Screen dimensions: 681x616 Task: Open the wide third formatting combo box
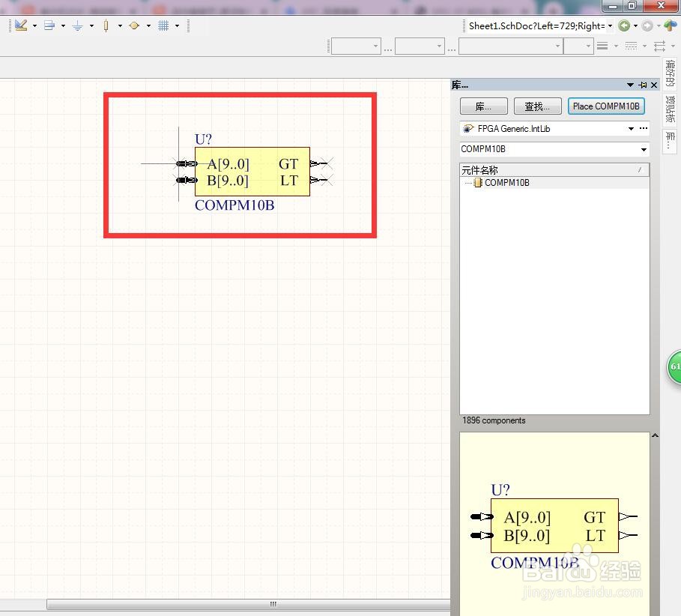coord(511,46)
